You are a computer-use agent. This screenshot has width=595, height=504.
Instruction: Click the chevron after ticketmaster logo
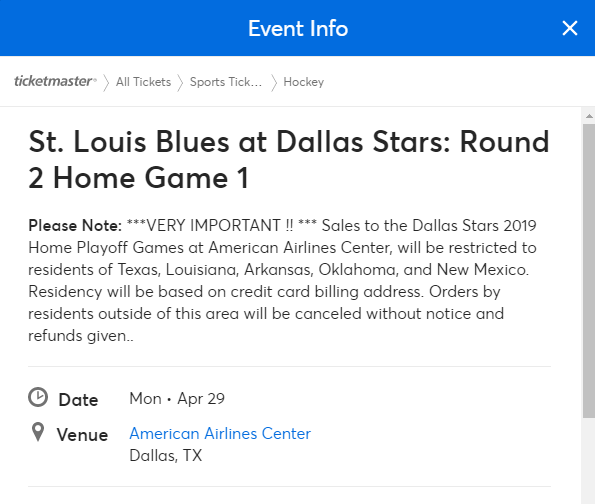tap(106, 83)
